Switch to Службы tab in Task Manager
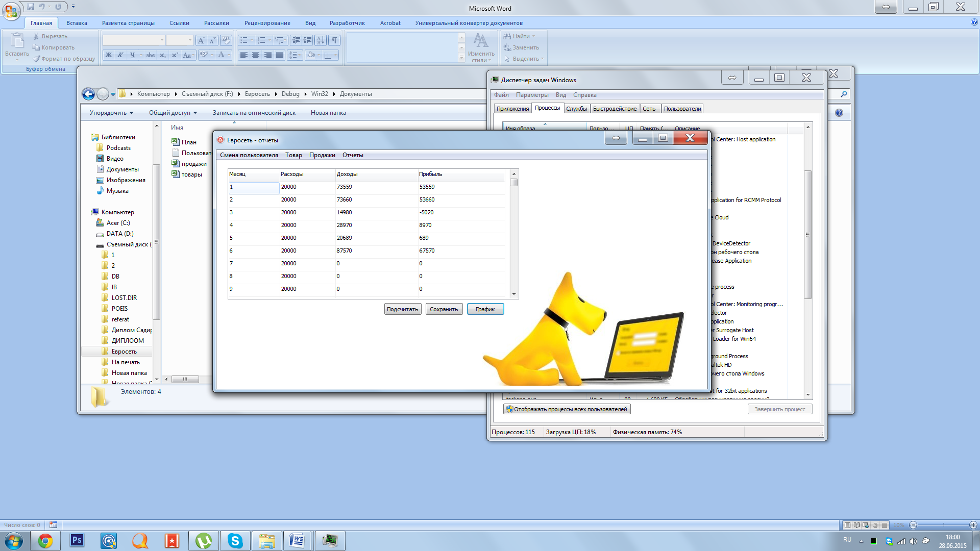Viewport: 980px width, 551px height. point(576,109)
